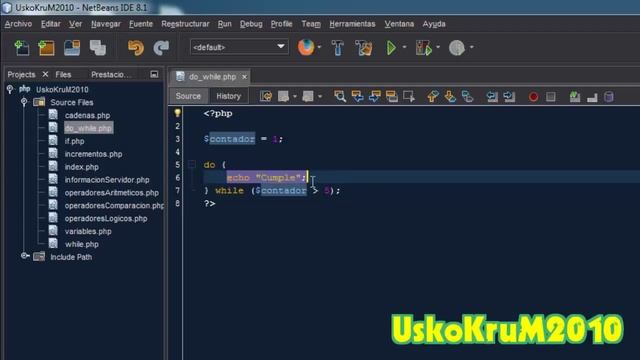Click the Last Edit icon in editor toolbar
This screenshot has width=640, height=360.
click(266, 96)
